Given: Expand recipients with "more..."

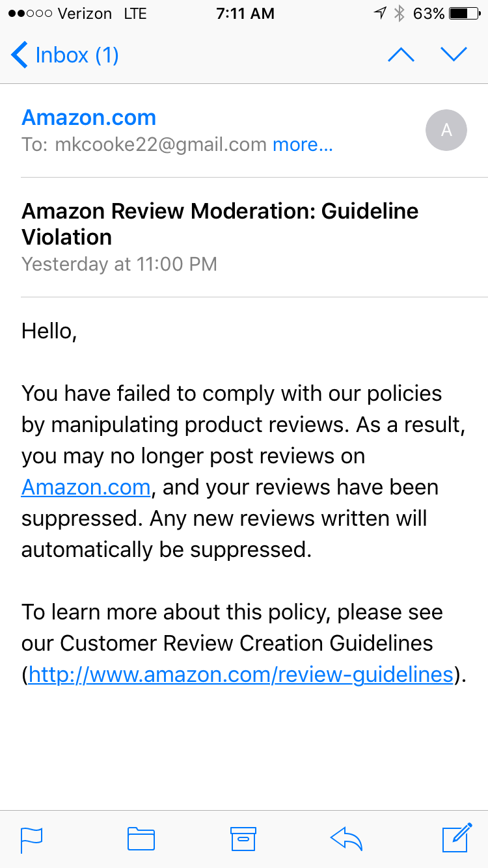Looking at the screenshot, I should click(x=303, y=144).
